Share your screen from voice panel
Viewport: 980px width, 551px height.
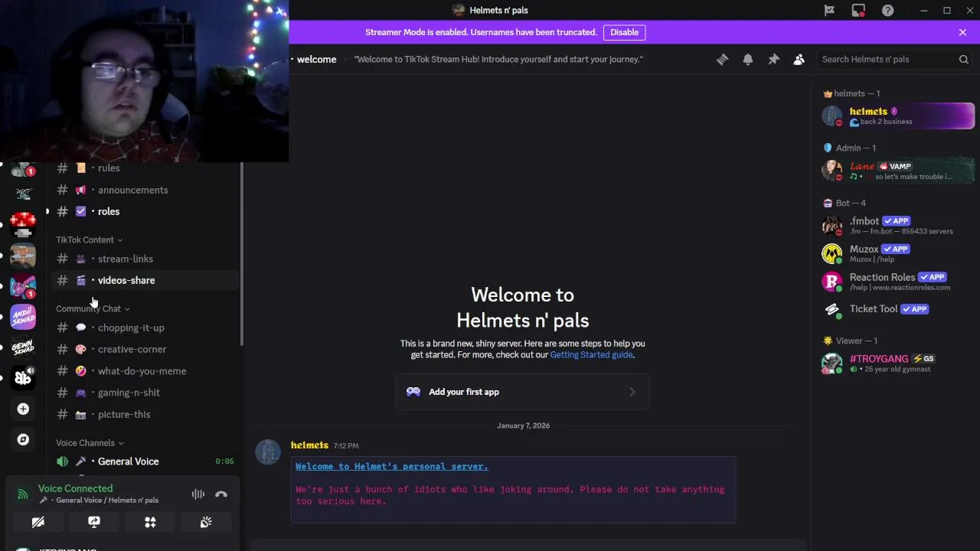tap(94, 522)
